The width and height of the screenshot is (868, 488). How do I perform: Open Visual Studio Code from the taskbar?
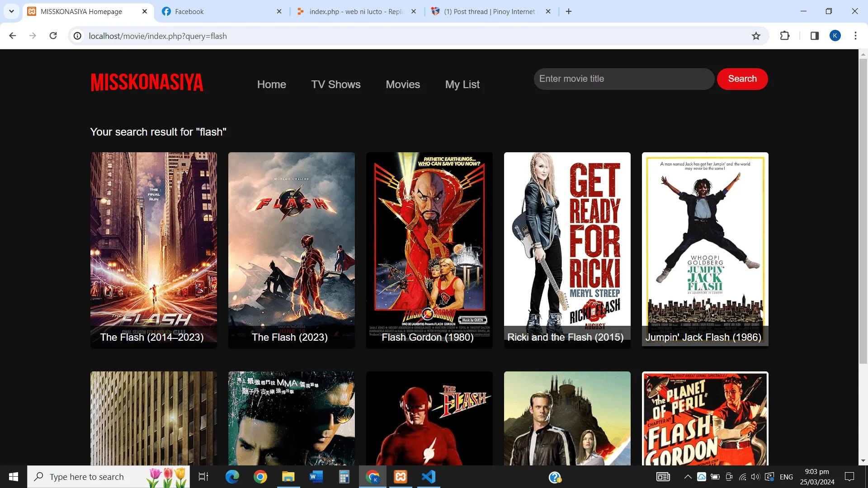tap(429, 477)
